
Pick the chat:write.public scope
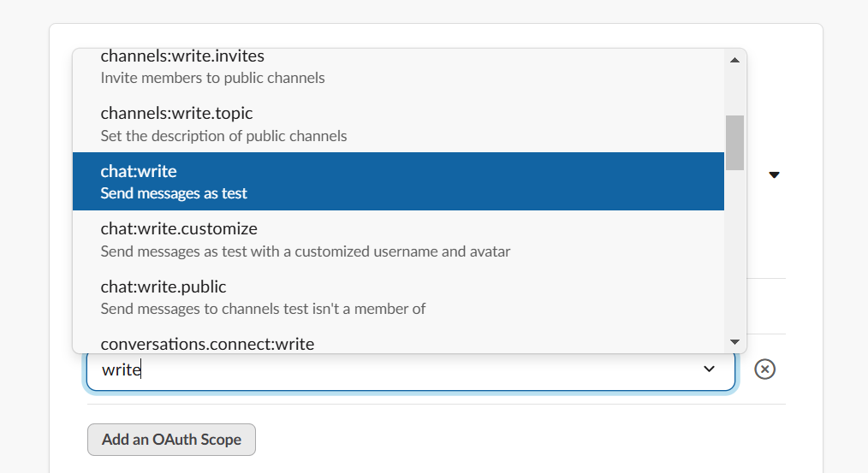pos(163,287)
